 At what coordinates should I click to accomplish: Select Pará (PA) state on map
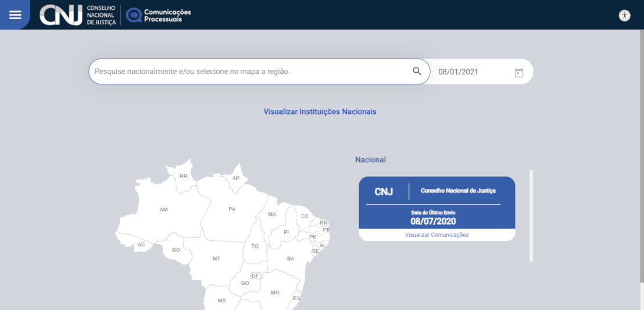[x=231, y=209]
